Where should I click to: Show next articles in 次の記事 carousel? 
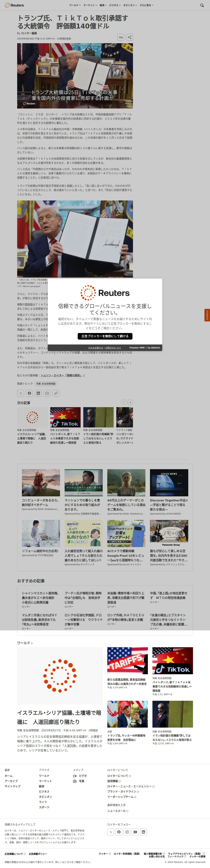click(130, 402)
